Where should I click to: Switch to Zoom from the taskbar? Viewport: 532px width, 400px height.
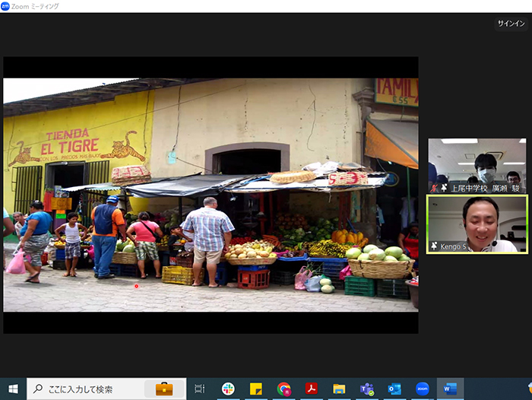pos(423,389)
